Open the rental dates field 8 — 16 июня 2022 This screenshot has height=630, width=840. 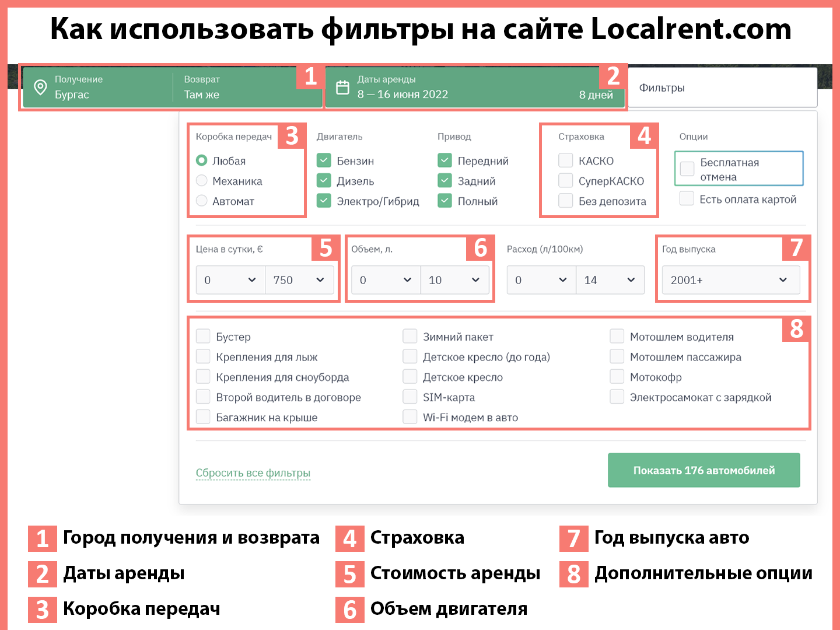(x=475, y=87)
